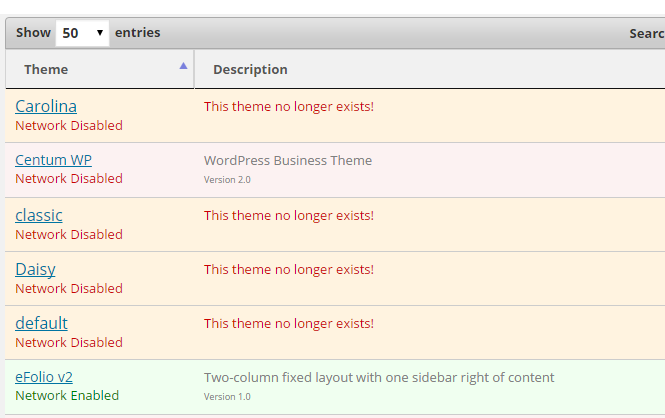The image size is (665, 418).
Task: Sort table by Theme column header
Action: 46,70
